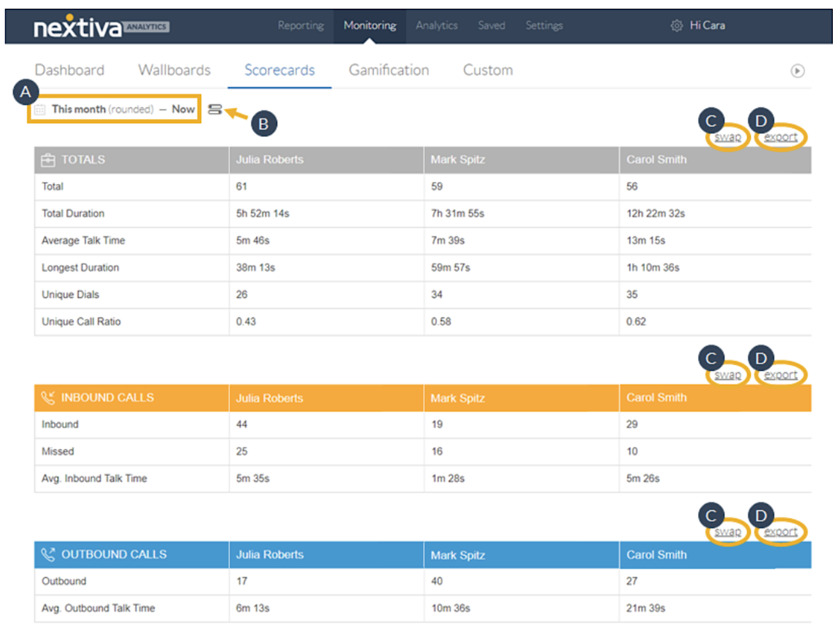
Task: Click the settings gear icon beside Hi Cara
Action: [x=676, y=26]
